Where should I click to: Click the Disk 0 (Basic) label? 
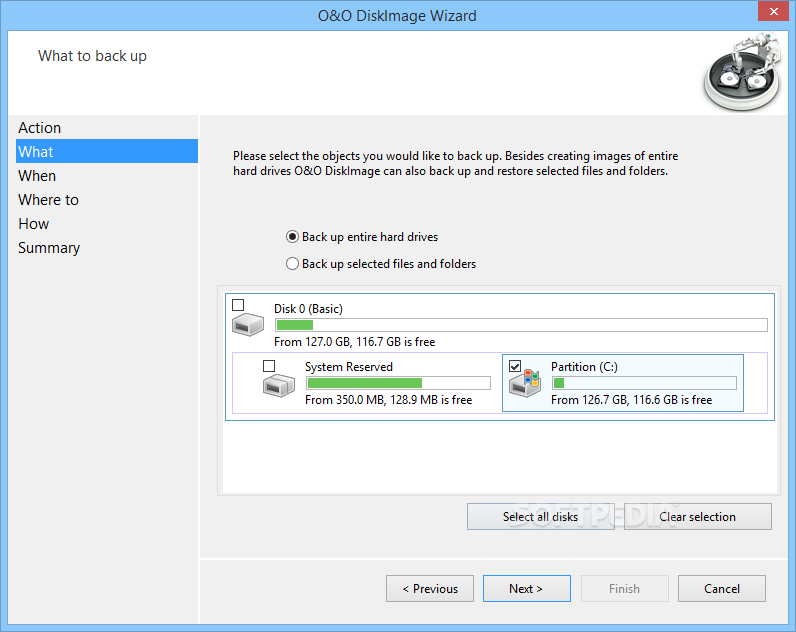pos(308,309)
